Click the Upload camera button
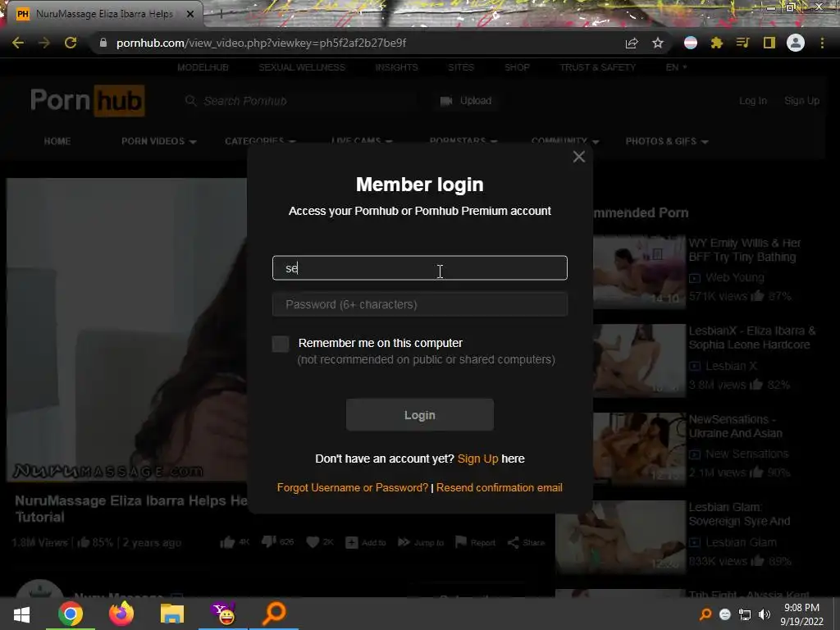This screenshot has width=840, height=630. (x=466, y=101)
